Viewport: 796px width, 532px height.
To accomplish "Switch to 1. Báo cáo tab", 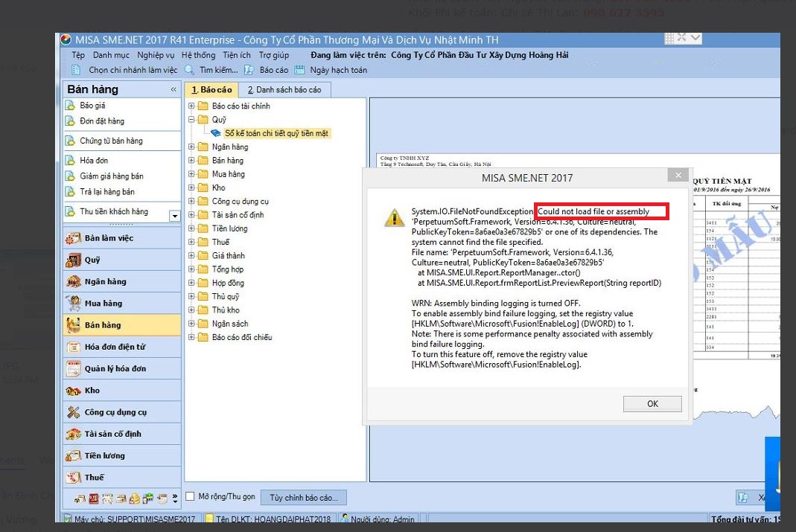I will click(211, 90).
